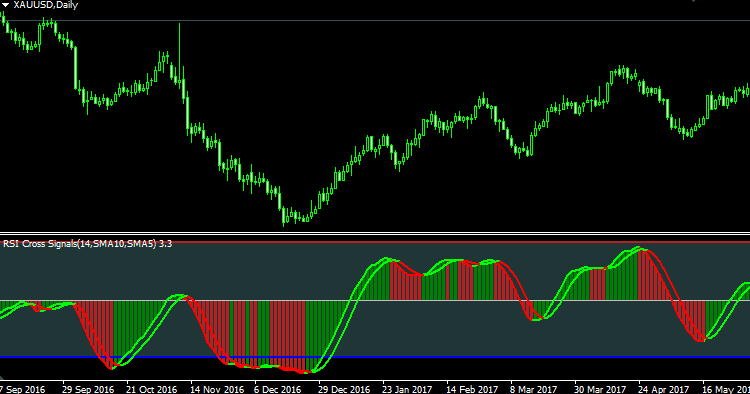
Task: Select the 21 Oct 2016 date label
Action: 152,389
